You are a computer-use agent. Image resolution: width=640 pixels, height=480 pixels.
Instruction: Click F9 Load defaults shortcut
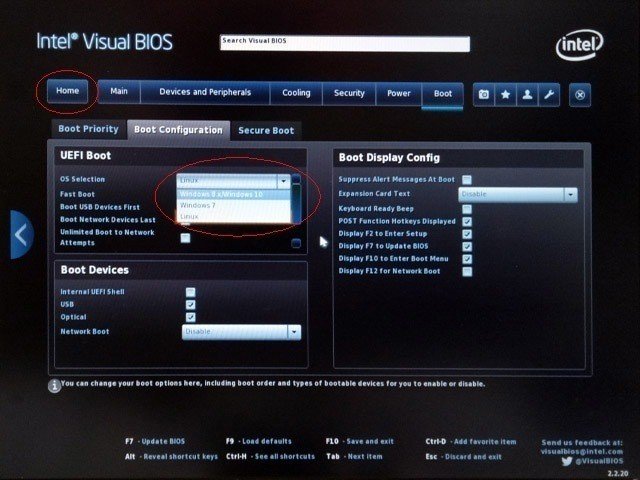[259, 441]
